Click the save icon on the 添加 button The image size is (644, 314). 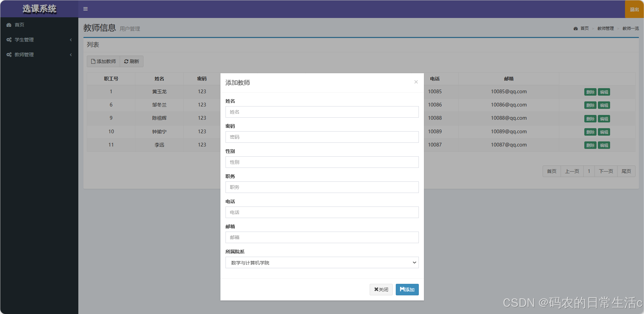(x=402, y=289)
